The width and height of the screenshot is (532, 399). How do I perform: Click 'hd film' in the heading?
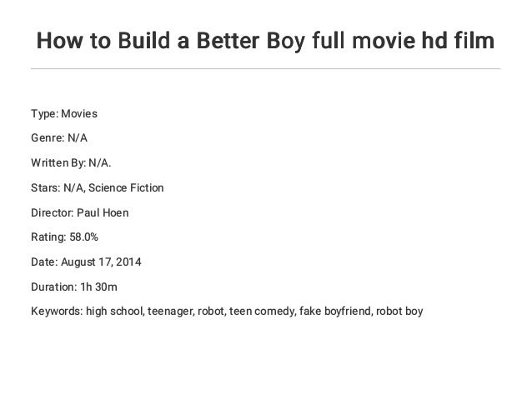458,41
